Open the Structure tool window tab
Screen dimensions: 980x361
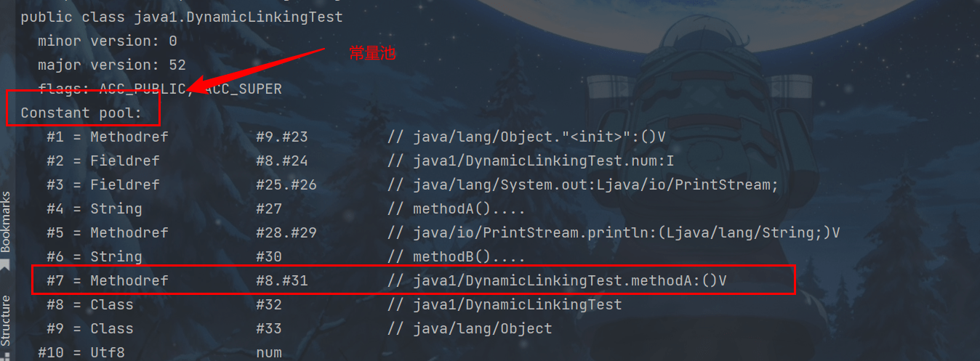[6, 320]
